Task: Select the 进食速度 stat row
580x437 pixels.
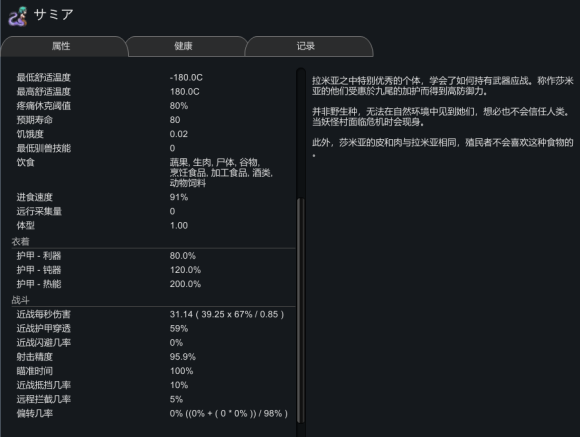Action: (x=154, y=197)
